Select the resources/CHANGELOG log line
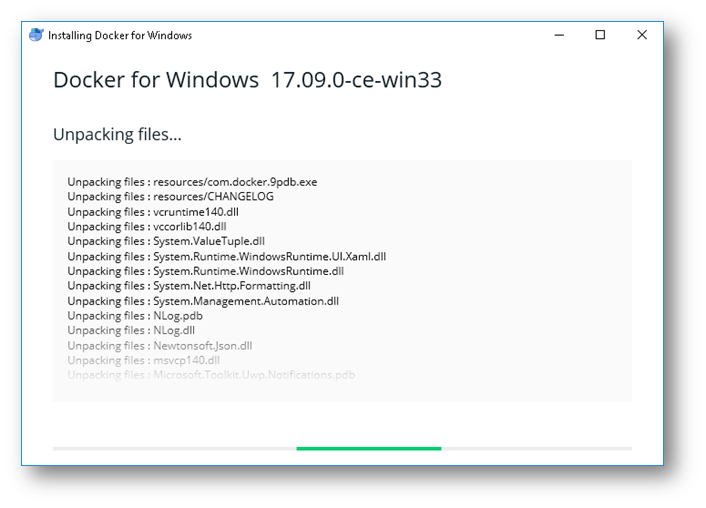 click(x=171, y=197)
